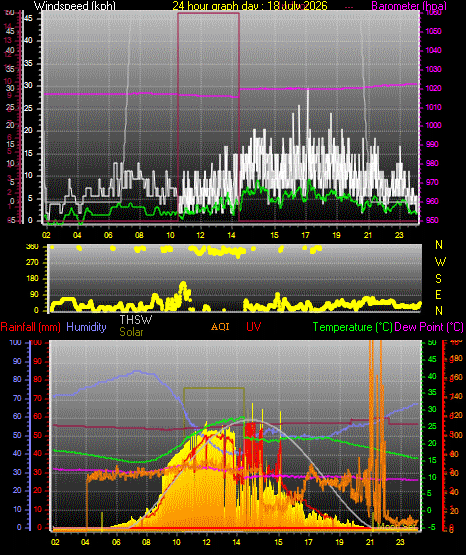Select hour label 06 under the temperature graph

(116, 542)
